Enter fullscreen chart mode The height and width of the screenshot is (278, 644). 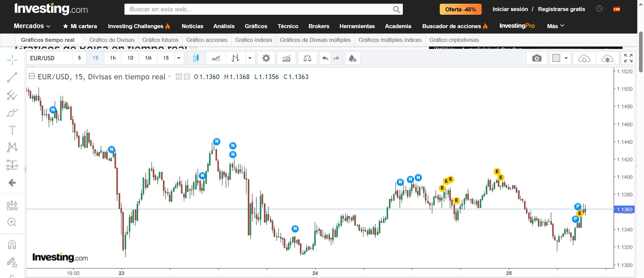(x=628, y=58)
